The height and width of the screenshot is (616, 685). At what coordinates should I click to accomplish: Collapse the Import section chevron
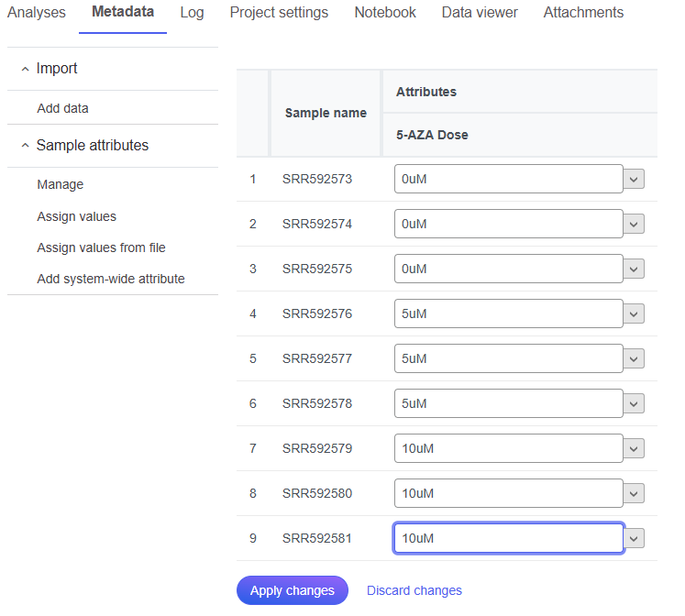25,69
